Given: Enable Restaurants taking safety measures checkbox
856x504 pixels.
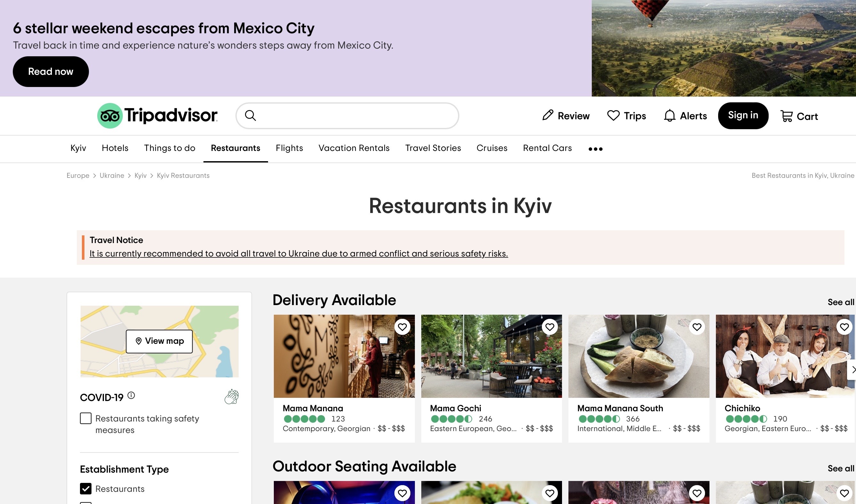Looking at the screenshot, I should pos(86,418).
